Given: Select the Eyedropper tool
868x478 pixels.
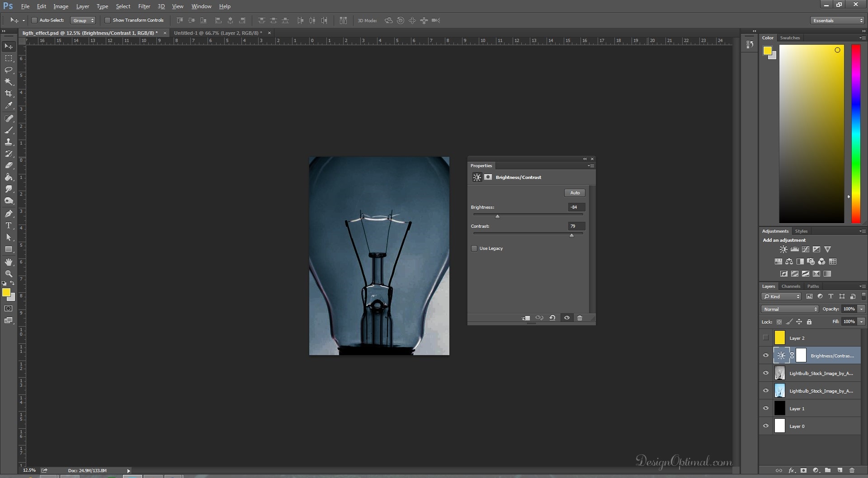Looking at the screenshot, I should coord(9,105).
